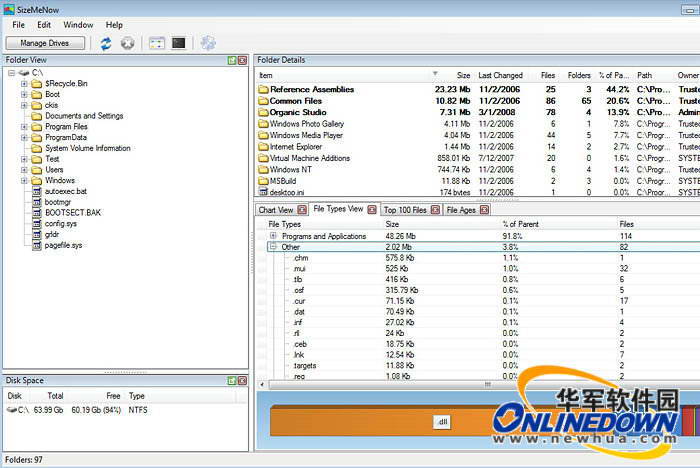This screenshot has height=468, width=700.
Task: Click the Internet Explorer folder icon
Action: click(263, 147)
